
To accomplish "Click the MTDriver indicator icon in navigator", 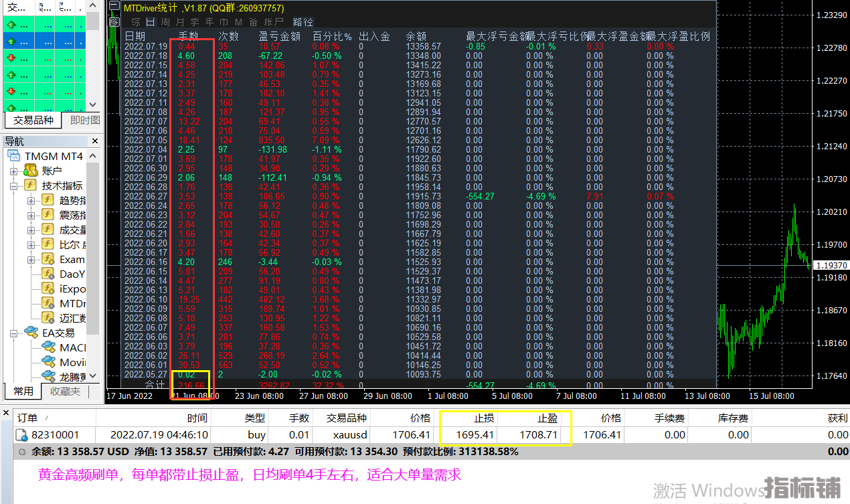I will tap(48, 303).
